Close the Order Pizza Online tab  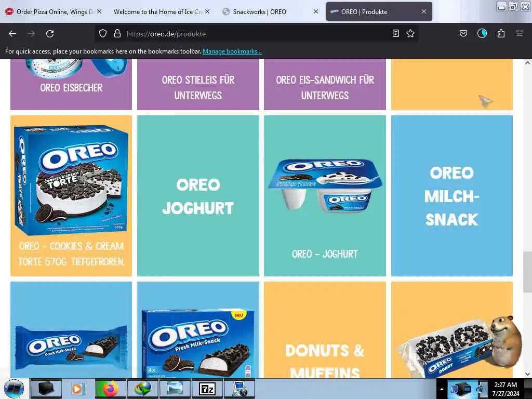99,11
